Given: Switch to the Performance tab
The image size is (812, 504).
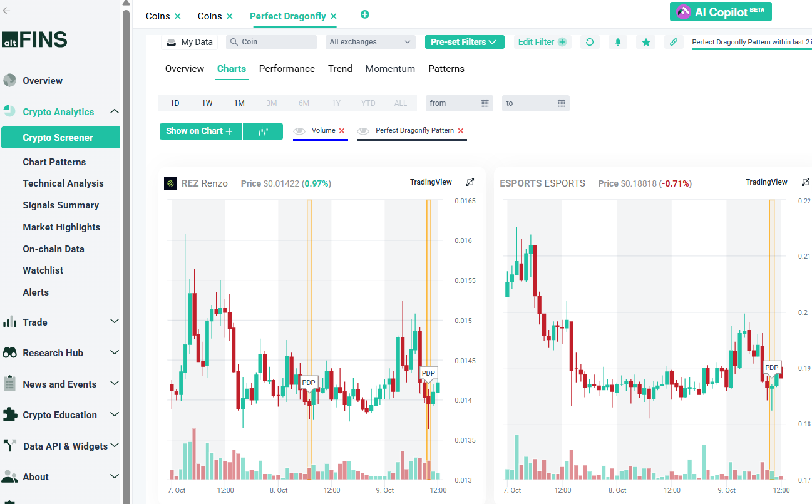Looking at the screenshot, I should [287, 69].
